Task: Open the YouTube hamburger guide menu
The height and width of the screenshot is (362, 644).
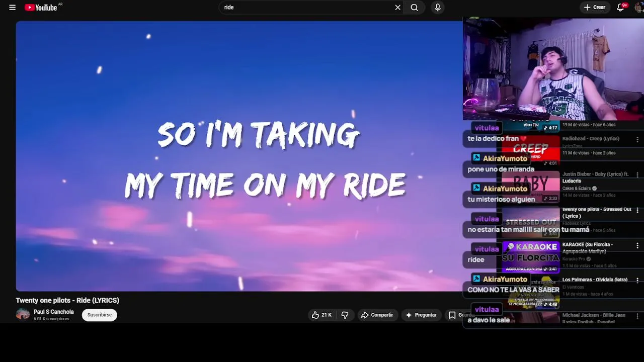Action: 12,8
